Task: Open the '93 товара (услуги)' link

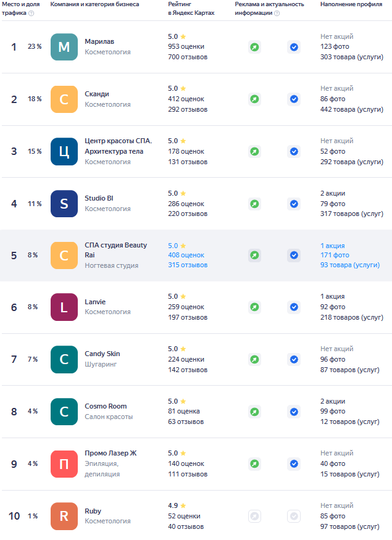Action: pos(350,265)
